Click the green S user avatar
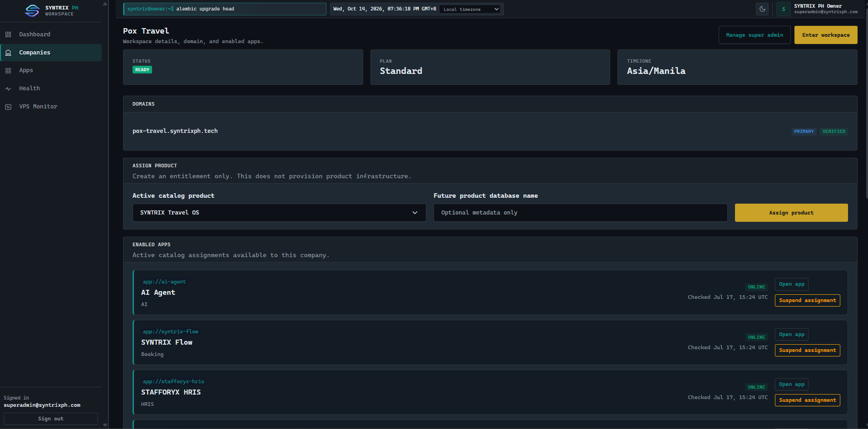The height and width of the screenshot is (429, 868). (783, 9)
